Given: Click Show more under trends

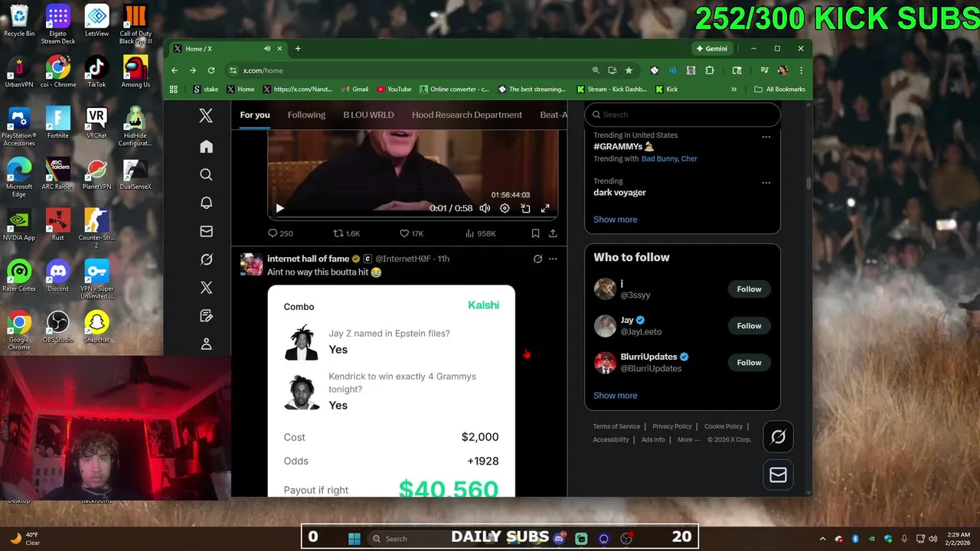Looking at the screenshot, I should [615, 220].
